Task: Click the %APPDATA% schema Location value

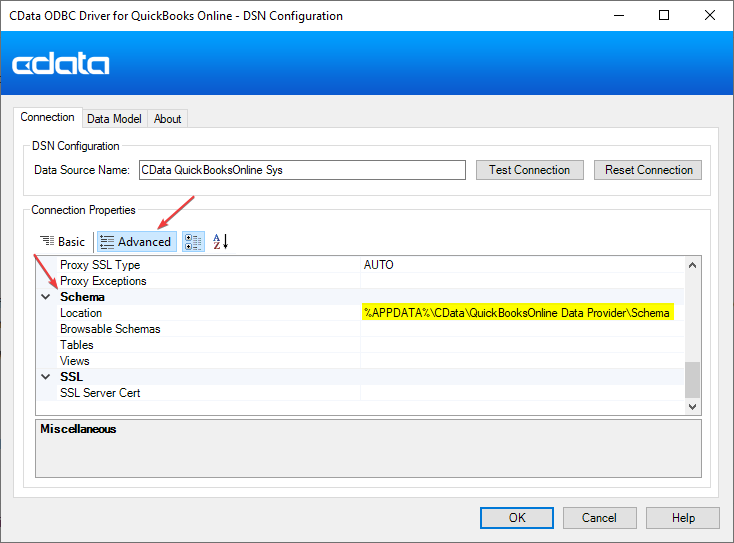Action: (x=517, y=313)
